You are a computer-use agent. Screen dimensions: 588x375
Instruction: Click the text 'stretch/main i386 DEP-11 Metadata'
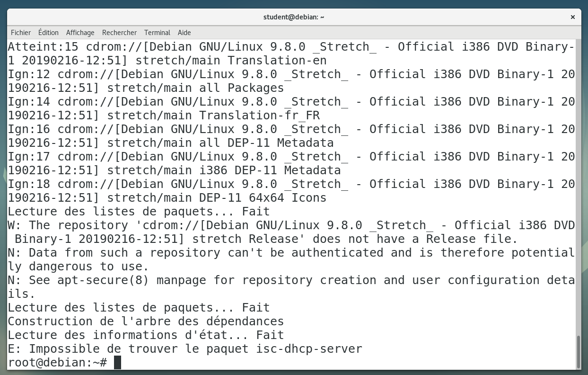tap(224, 170)
